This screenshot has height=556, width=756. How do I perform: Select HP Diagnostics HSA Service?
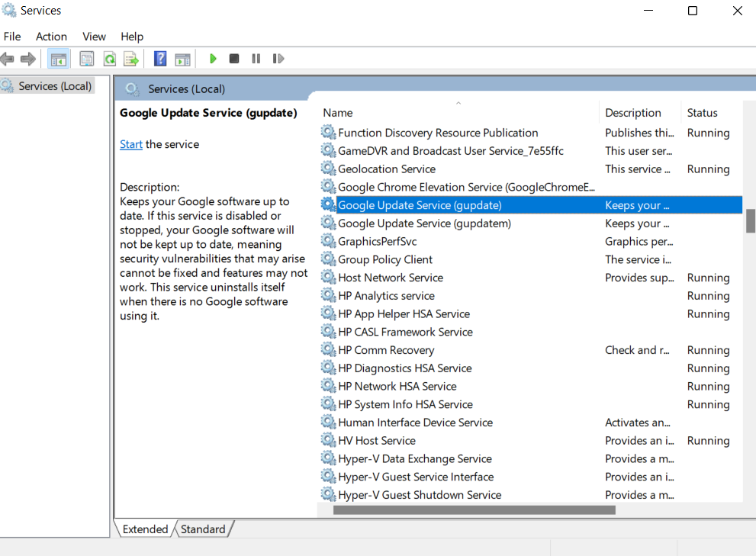click(x=530, y=368)
